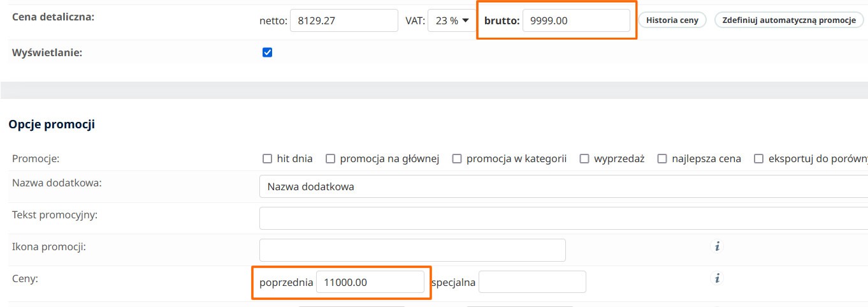Enable the wyprzedaż checkbox
The image size is (868, 307).
click(584, 159)
